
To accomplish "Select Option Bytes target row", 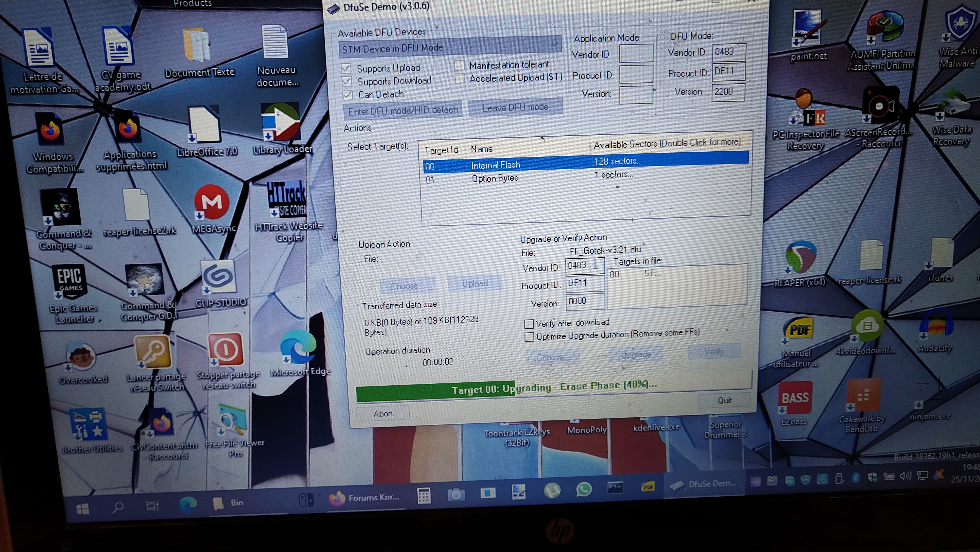I will click(x=495, y=178).
